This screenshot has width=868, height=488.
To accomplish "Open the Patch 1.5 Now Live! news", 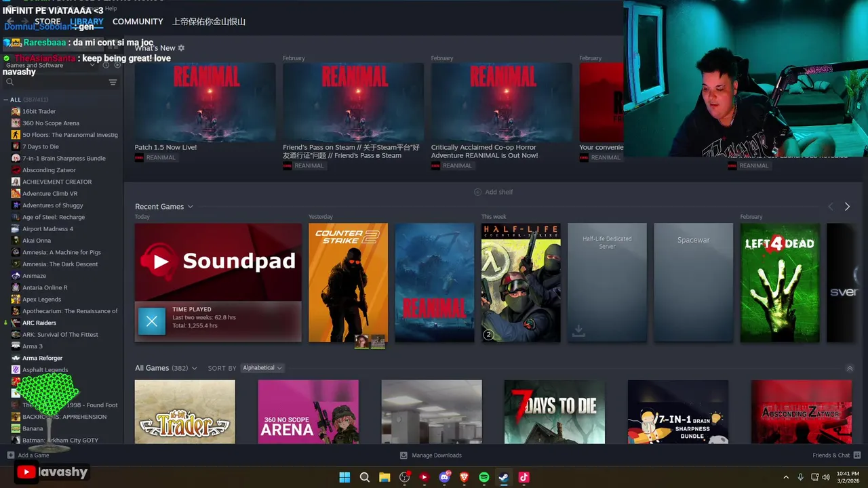I will coord(205,103).
